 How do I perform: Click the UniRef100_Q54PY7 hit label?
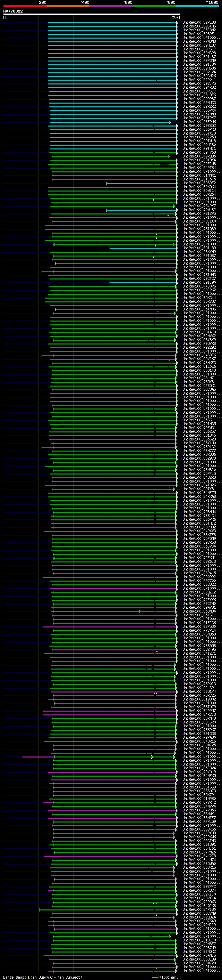(x=199, y=206)
